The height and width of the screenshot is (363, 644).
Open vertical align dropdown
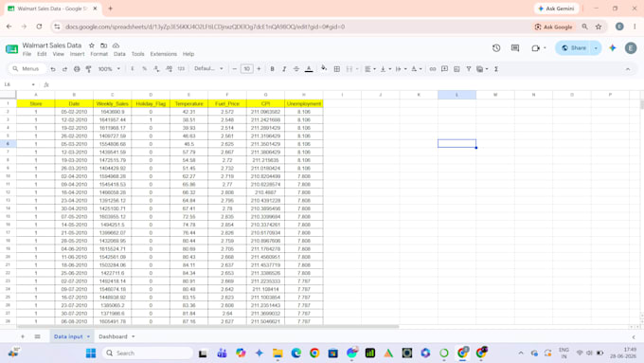click(385, 69)
